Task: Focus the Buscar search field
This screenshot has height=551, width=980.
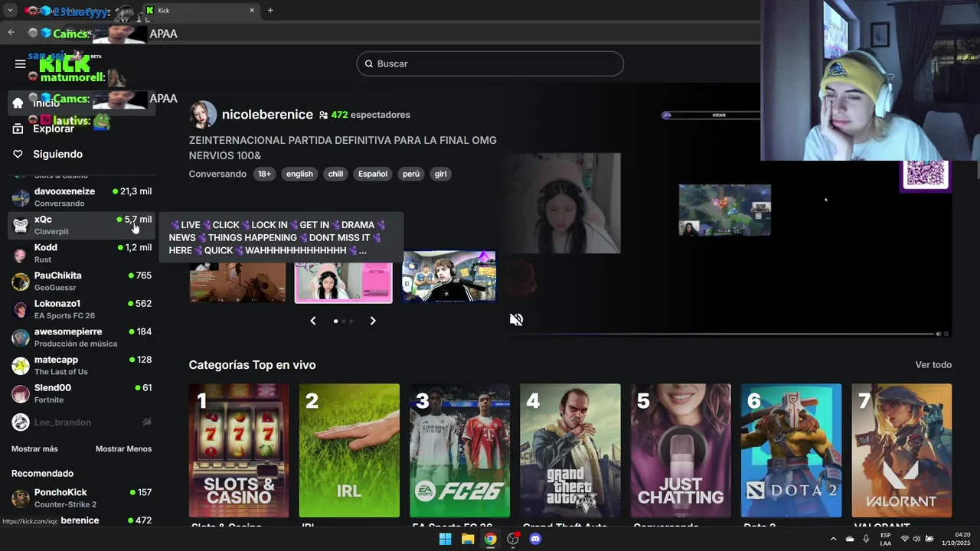Action: tap(490, 64)
